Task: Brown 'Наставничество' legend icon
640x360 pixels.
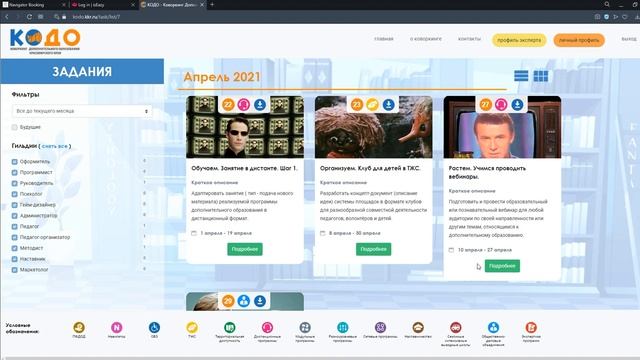Action: coord(418,327)
